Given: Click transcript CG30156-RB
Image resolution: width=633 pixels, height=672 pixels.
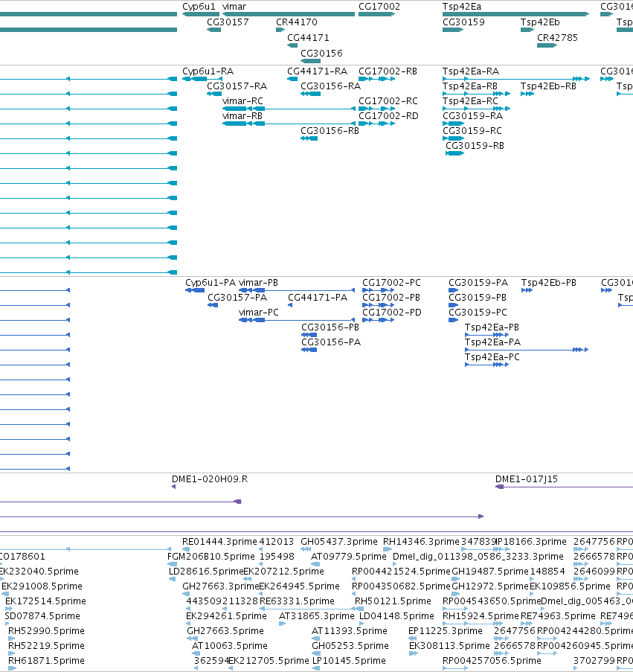Looking at the screenshot, I should (330, 131).
